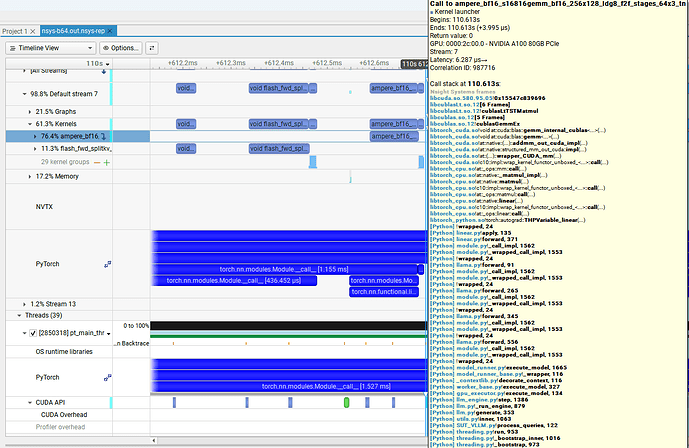The width and height of the screenshot is (689, 448).
Task: Click the pin icon on PyTorch row under NVTX
Action: pyautogui.click(x=107, y=264)
